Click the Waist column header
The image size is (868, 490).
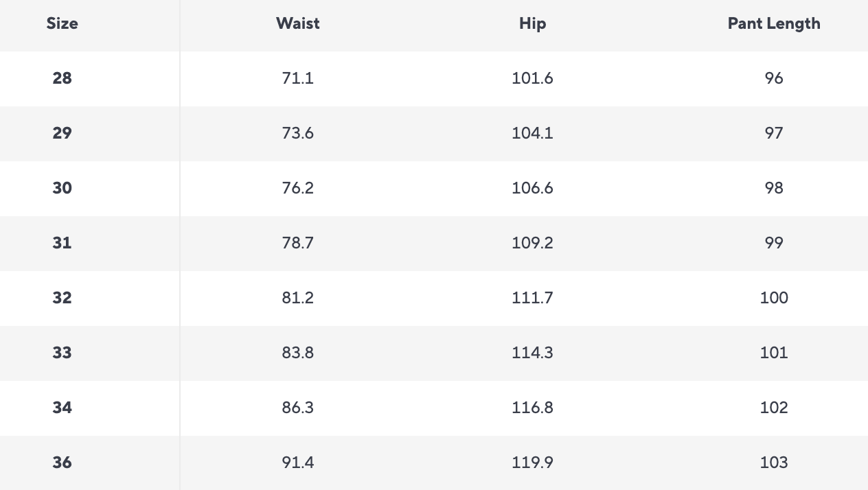pos(297,23)
